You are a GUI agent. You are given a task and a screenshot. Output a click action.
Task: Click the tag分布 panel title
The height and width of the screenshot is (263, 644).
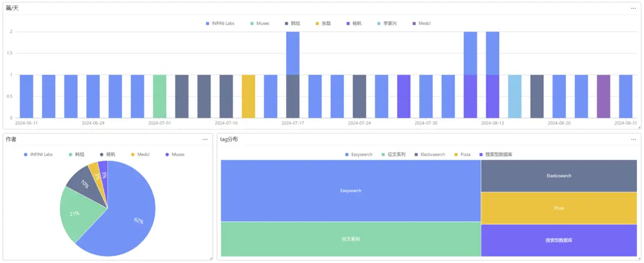tap(229, 139)
